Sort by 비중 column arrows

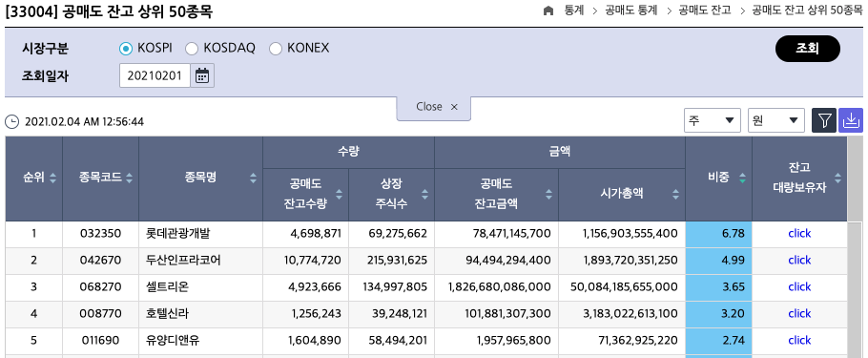pyautogui.click(x=742, y=178)
